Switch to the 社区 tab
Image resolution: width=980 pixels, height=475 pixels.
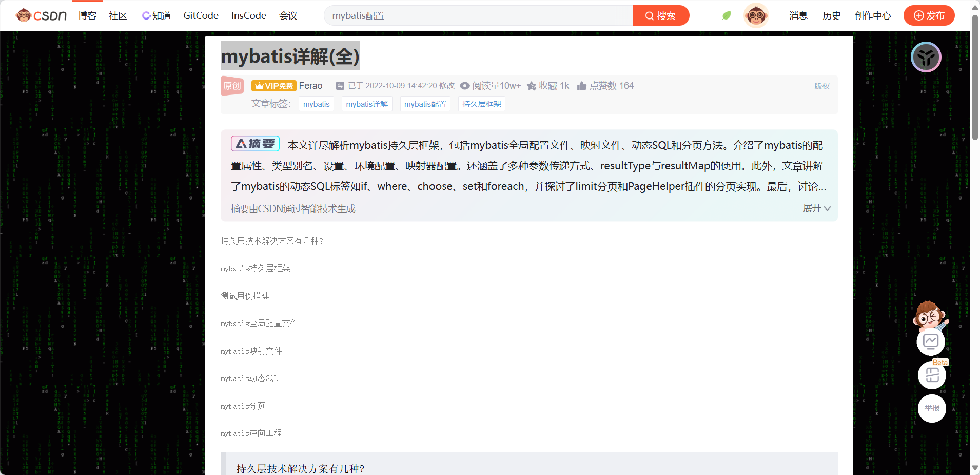117,15
